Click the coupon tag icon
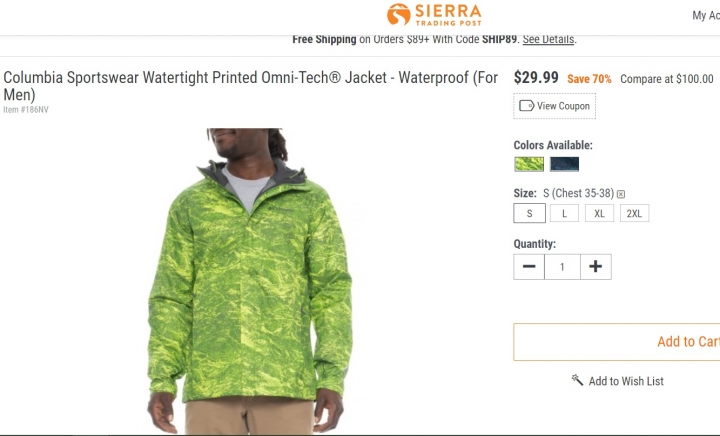 coord(526,106)
